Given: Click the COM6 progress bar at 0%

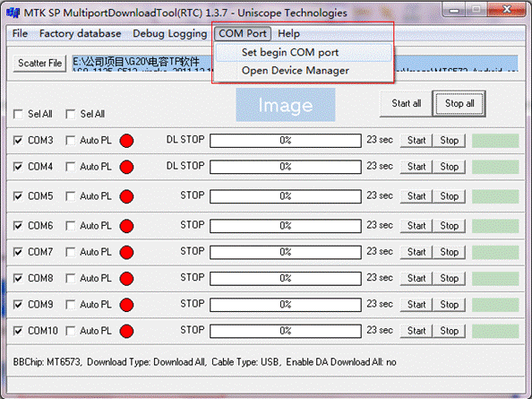Looking at the screenshot, I should click(x=286, y=226).
